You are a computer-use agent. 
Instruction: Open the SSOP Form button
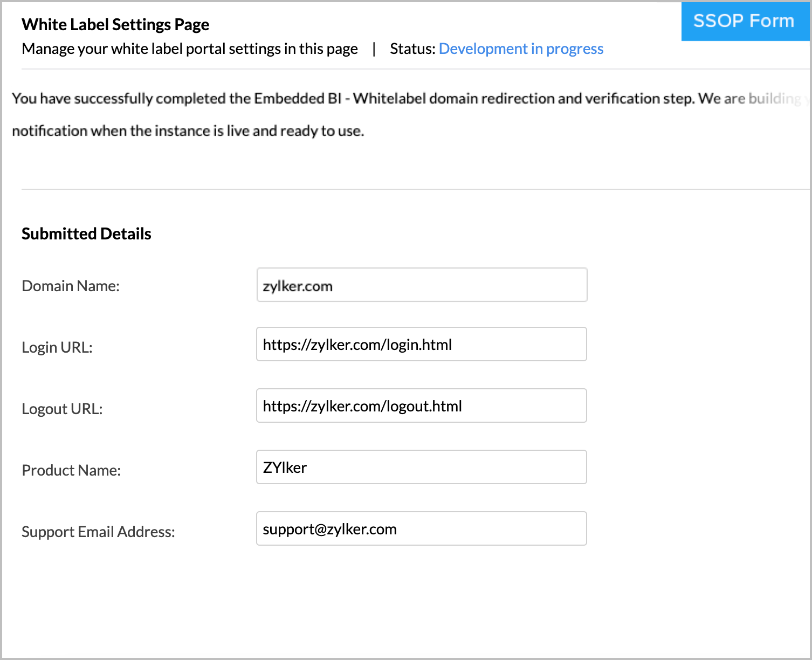(x=746, y=21)
